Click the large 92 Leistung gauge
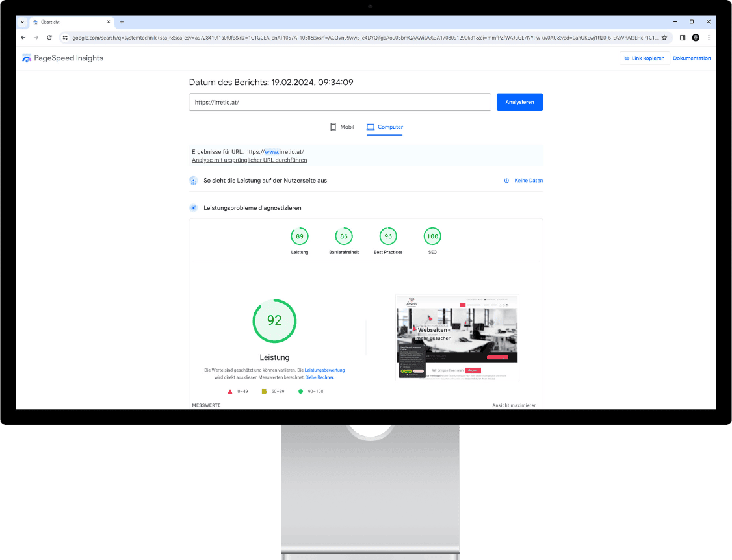 click(x=274, y=321)
